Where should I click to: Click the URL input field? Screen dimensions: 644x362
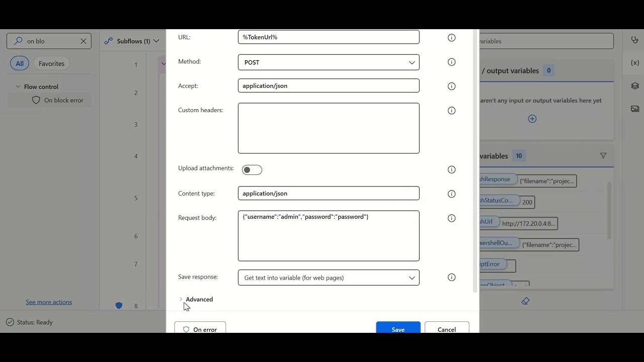(x=329, y=37)
